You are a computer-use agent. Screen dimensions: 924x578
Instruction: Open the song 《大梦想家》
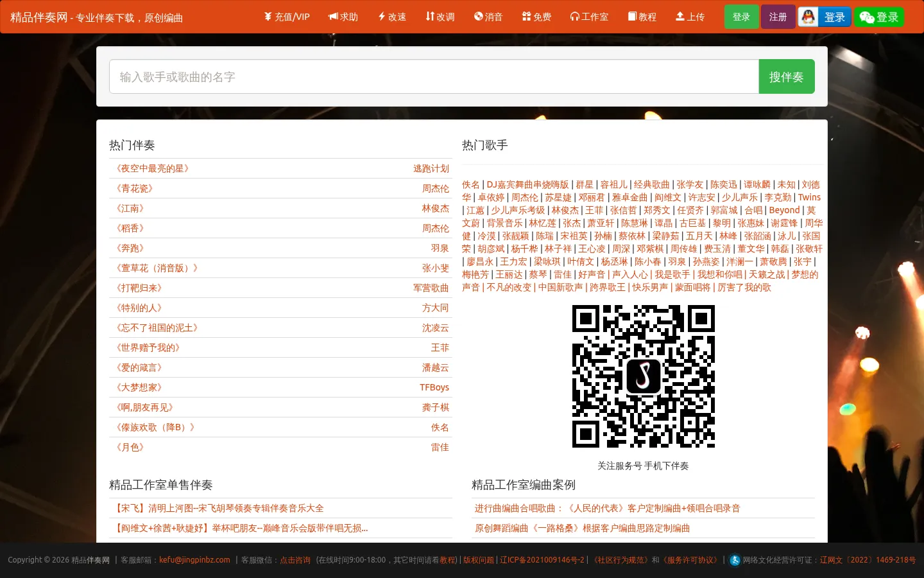[139, 387]
